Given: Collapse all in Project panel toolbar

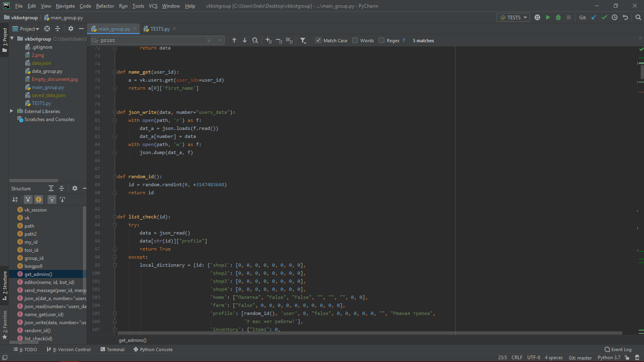Looking at the screenshot, I should point(58,29).
